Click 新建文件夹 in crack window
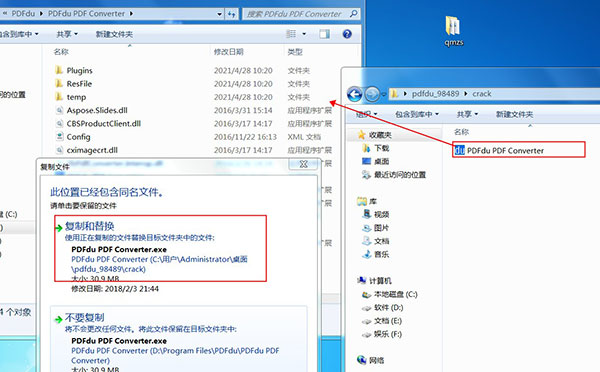 click(514, 114)
